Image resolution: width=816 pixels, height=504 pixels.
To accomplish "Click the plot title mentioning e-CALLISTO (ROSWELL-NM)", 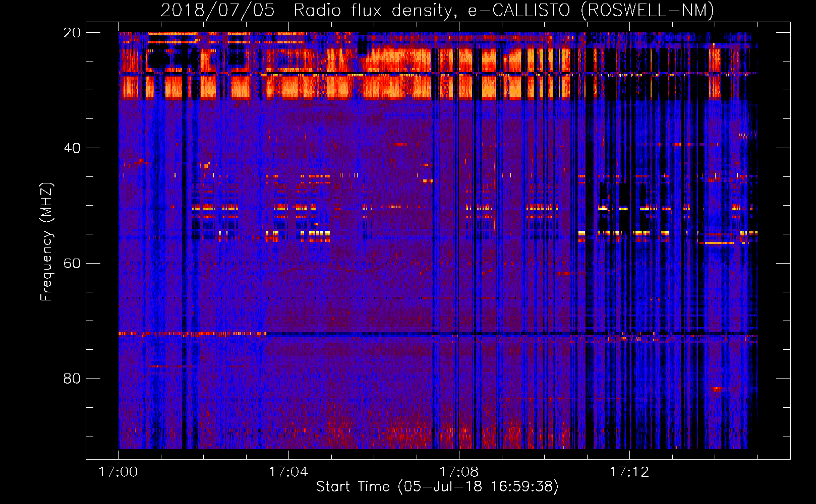I will click(437, 11).
